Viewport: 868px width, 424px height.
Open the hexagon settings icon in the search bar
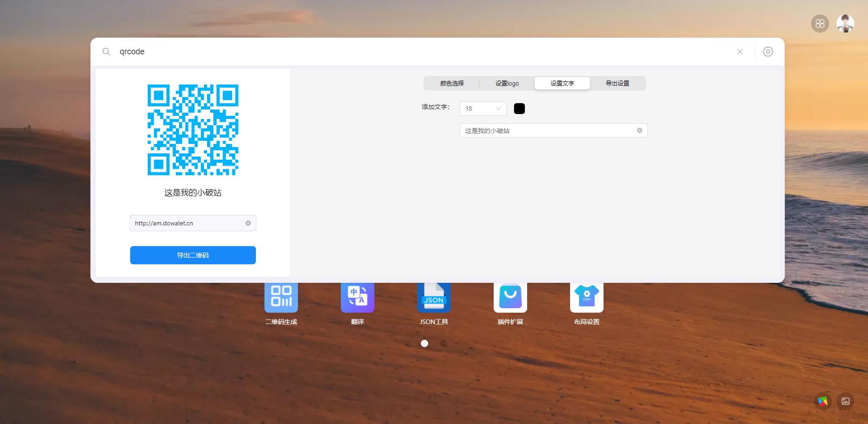[x=768, y=52]
